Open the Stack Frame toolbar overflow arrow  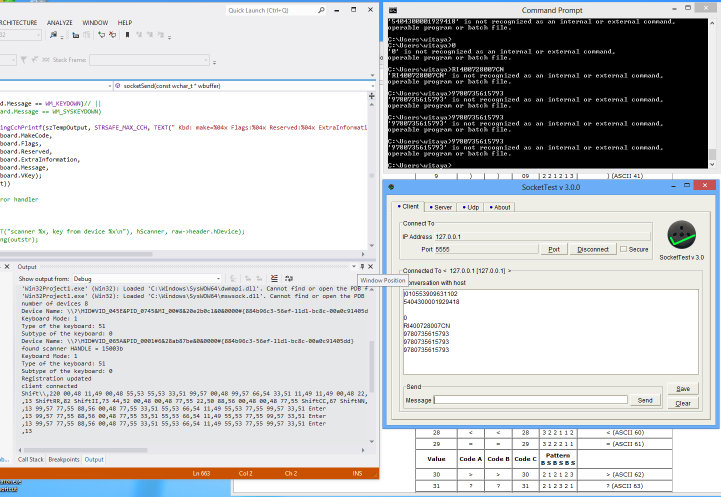pos(214,62)
